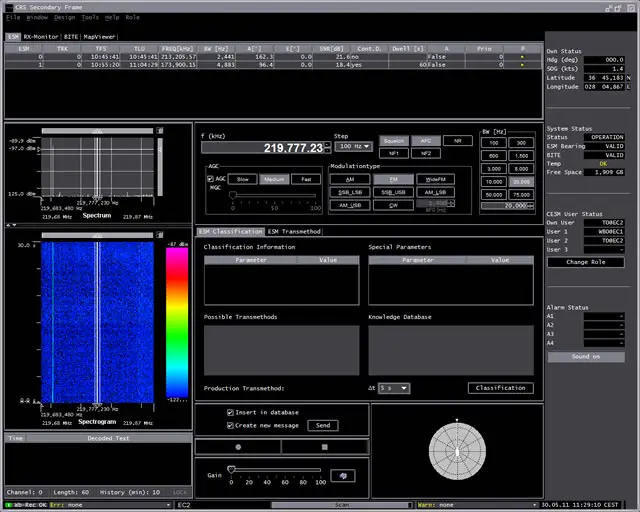Uncheck Insert in database
The width and height of the screenshot is (640, 512).
[x=230, y=411]
